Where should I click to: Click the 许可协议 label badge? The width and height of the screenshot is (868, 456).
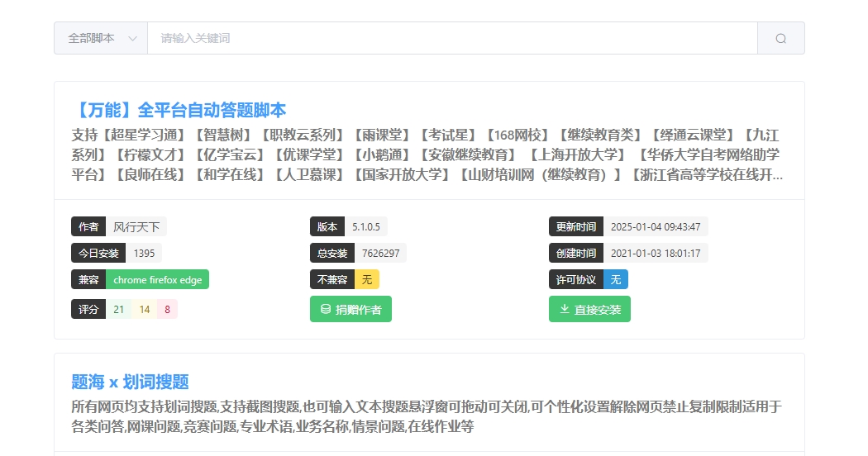pyautogui.click(x=576, y=280)
